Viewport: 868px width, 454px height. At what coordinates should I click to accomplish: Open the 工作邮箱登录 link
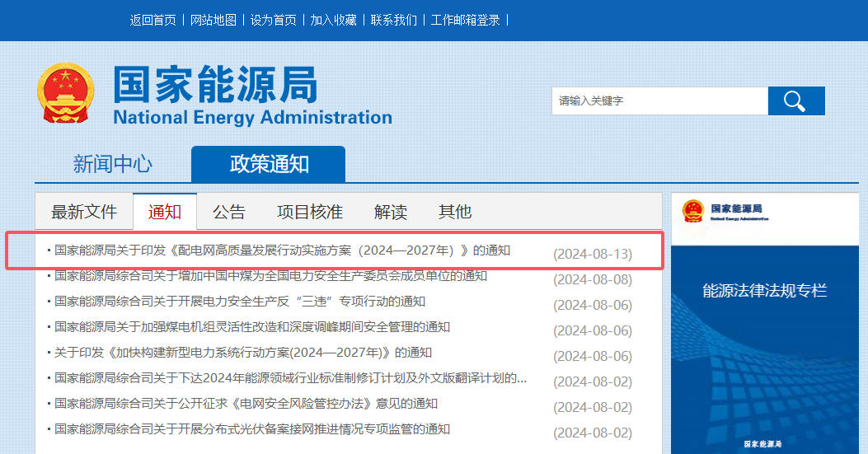tap(465, 20)
